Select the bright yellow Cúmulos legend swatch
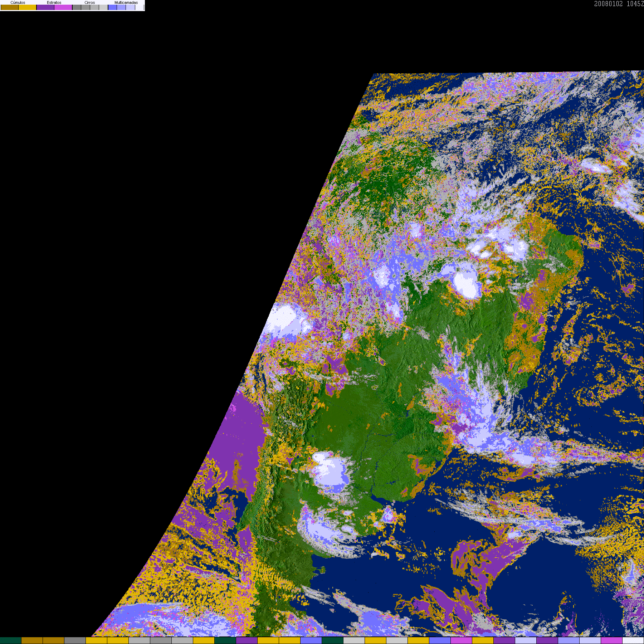644x644 pixels. (28, 8)
